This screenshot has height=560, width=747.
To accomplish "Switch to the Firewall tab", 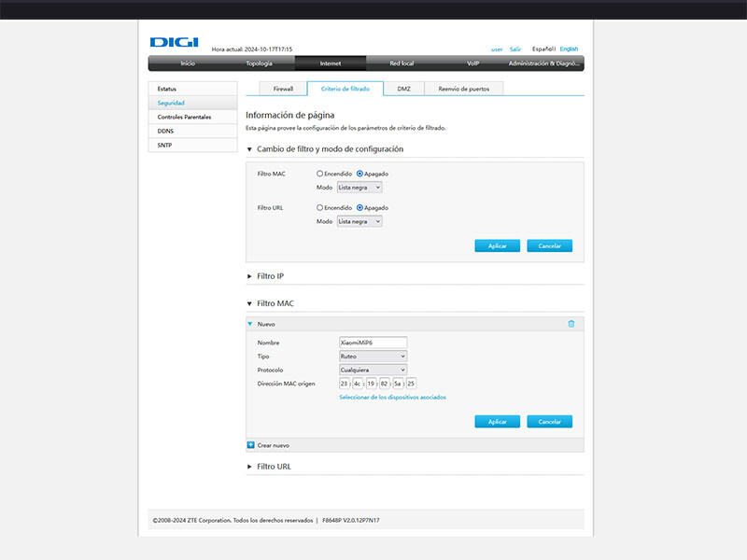I will point(283,89).
